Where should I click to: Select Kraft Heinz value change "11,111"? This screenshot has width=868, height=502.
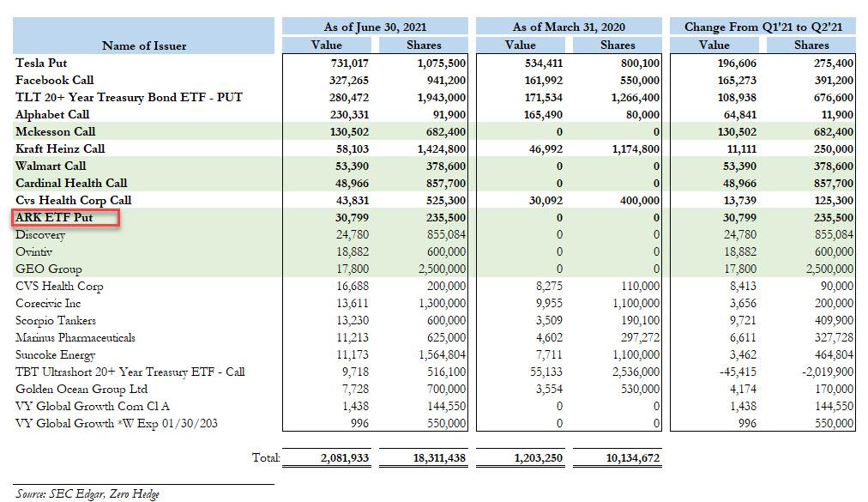[740, 149]
